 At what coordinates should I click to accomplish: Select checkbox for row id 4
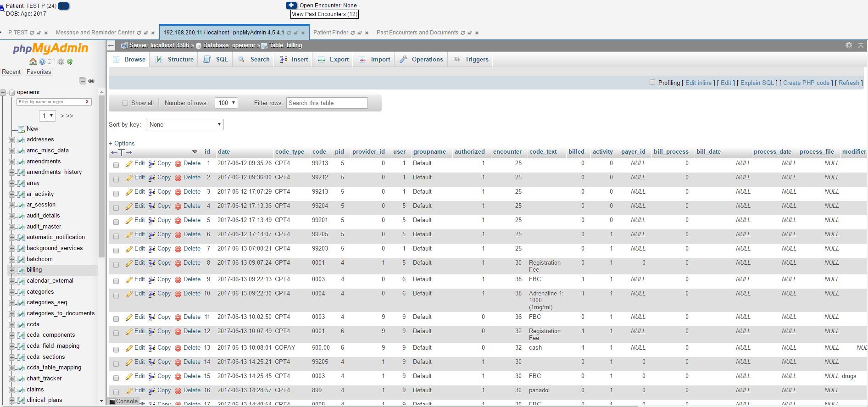(x=116, y=208)
